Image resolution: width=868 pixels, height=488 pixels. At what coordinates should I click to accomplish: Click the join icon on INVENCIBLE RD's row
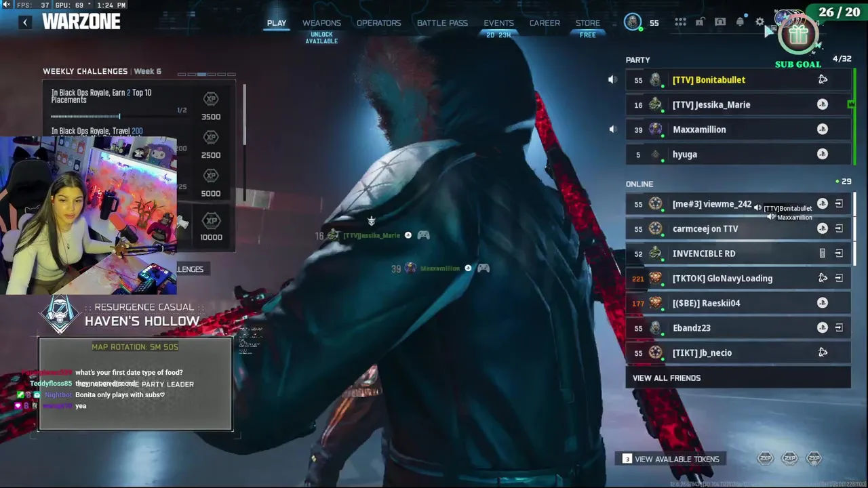point(839,253)
